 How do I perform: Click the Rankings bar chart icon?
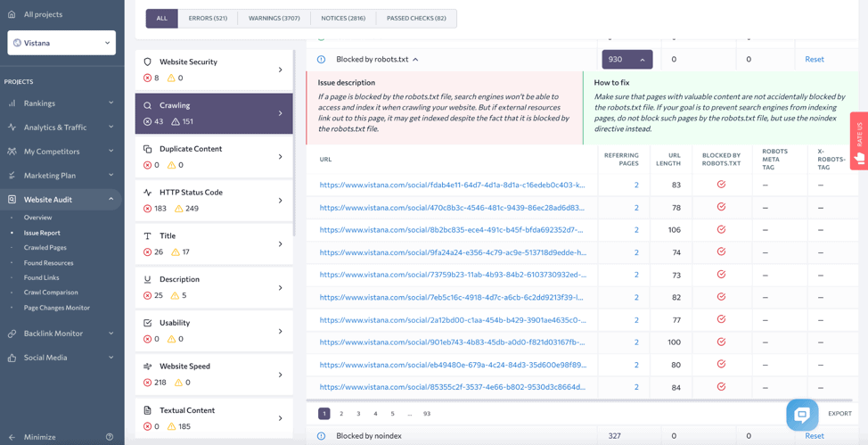coord(12,103)
